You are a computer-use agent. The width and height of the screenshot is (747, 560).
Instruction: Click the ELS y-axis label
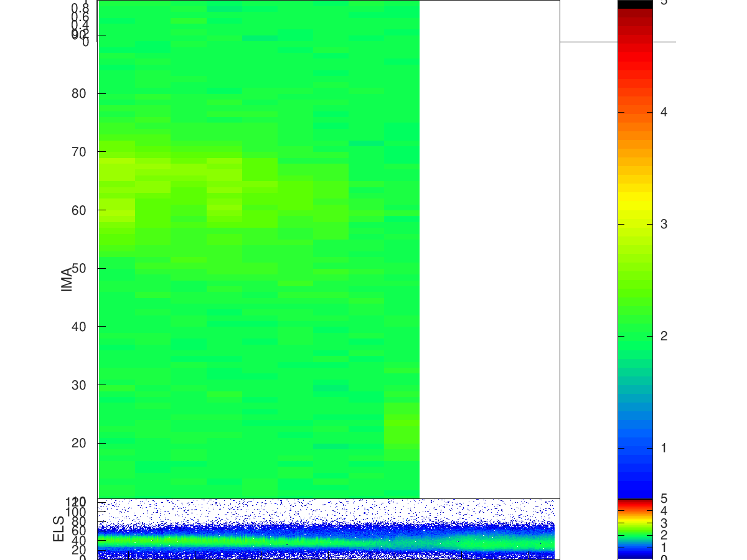[x=59, y=529]
